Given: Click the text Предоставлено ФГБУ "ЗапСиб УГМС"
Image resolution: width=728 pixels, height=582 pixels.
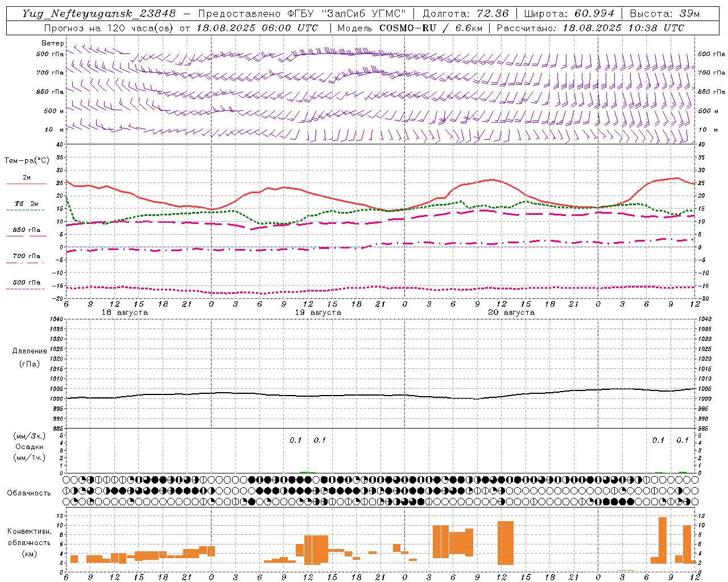Looking at the screenshot, I should point(302,13).
